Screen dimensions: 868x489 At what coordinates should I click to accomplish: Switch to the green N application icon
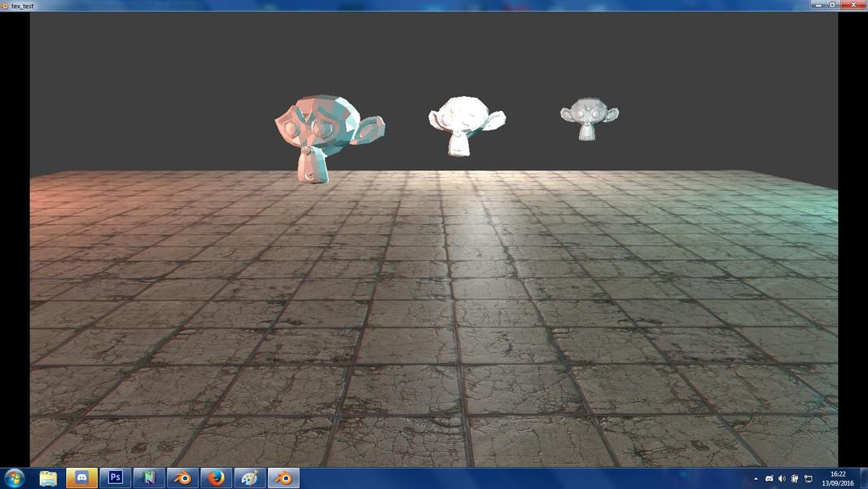click(x=150, y=478)
